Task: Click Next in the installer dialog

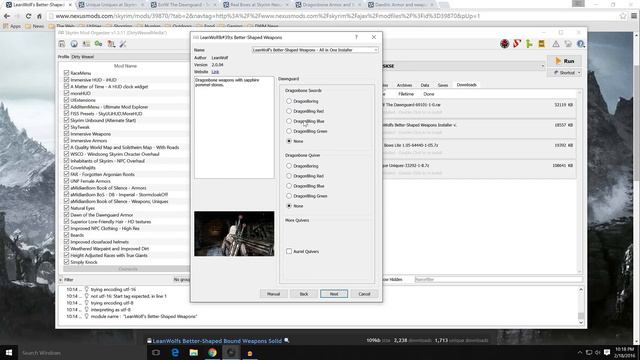Action: pyautogui.click(x=334, y=294)
